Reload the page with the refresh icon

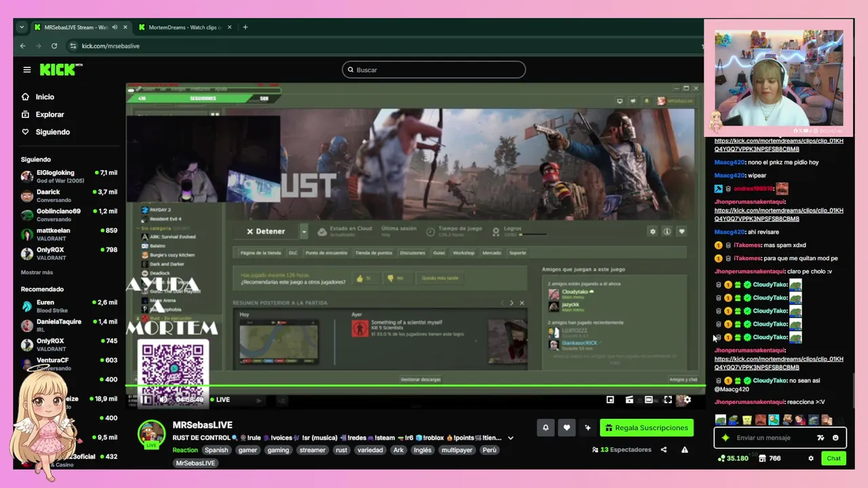click(x=54, y=46)
